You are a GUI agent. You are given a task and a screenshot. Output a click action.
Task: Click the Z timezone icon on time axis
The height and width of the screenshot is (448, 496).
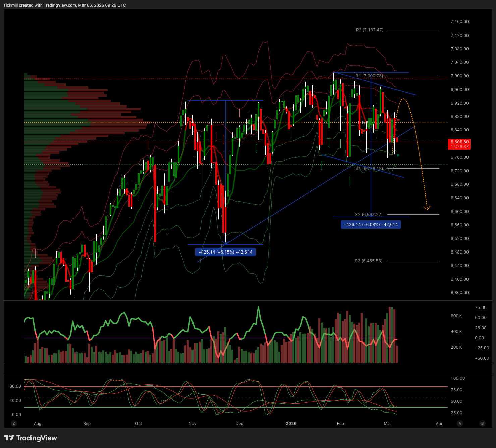point(14,423)
